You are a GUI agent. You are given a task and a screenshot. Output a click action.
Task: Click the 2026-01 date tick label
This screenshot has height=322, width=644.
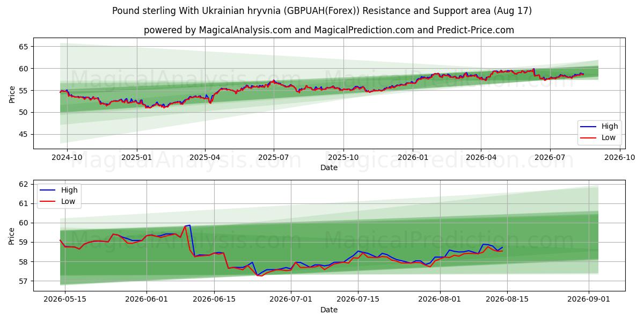click(x=412, y=158)
